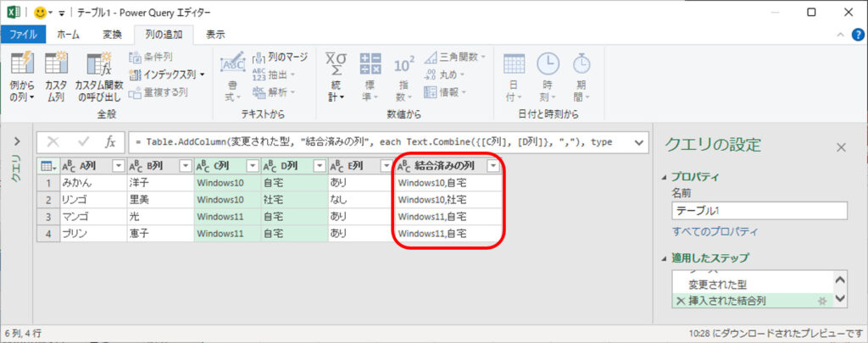Select the B列 column header
This screenshot has height=343, width=868.
pyautogui.click(x=160, y=165)
